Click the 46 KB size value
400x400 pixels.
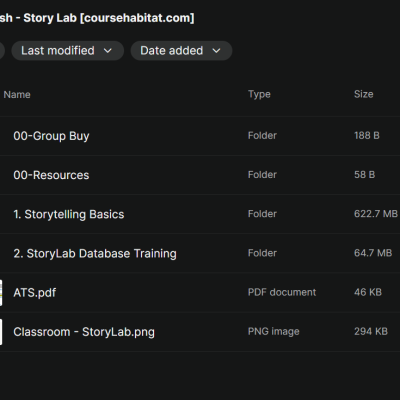pyautogui.click(x=368, y=292)
